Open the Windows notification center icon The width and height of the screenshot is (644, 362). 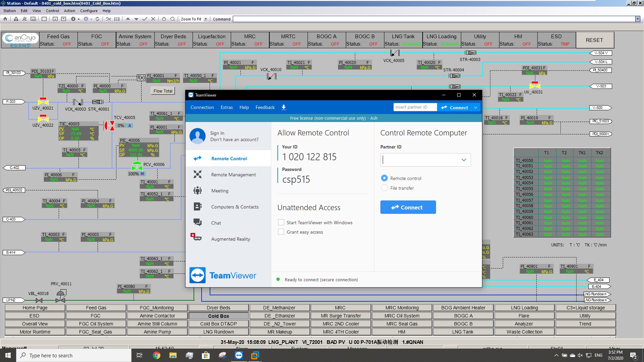pos(634,356)
